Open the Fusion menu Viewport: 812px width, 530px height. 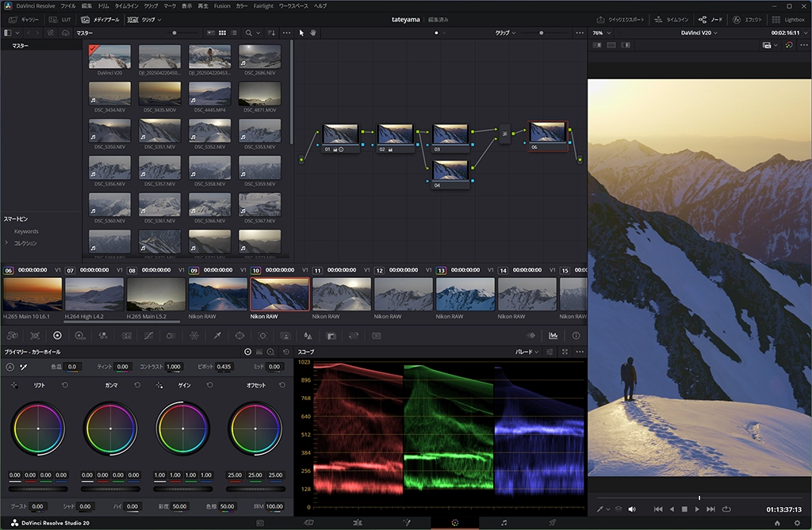click(x=222, y=6)
